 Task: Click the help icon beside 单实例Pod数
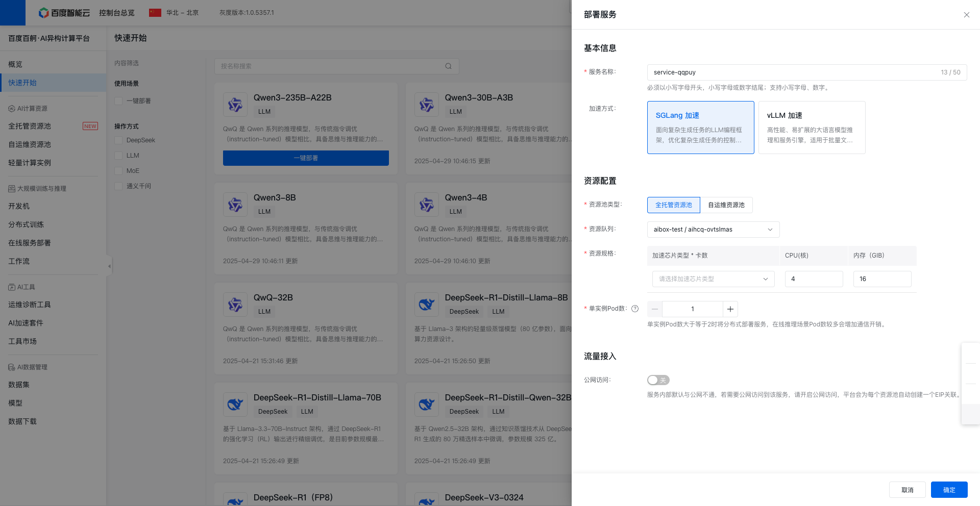[x=635, y=309]
